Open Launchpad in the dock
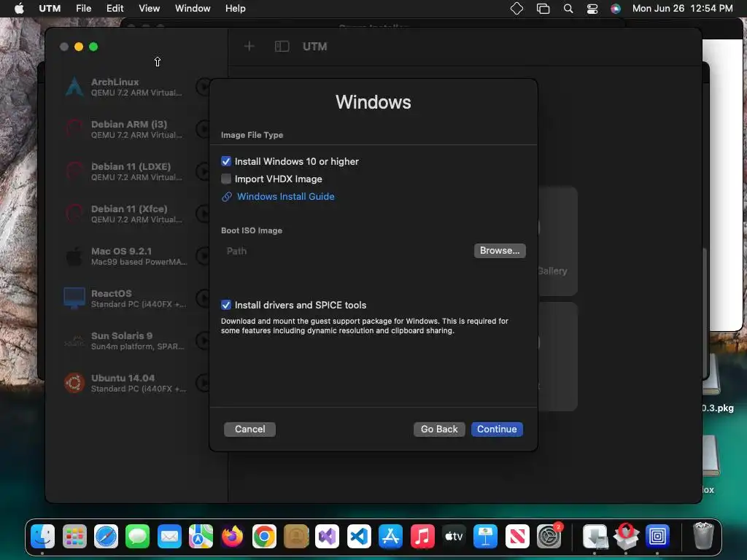The width and height of the screenshot is (747, 560). click(74, 536)
